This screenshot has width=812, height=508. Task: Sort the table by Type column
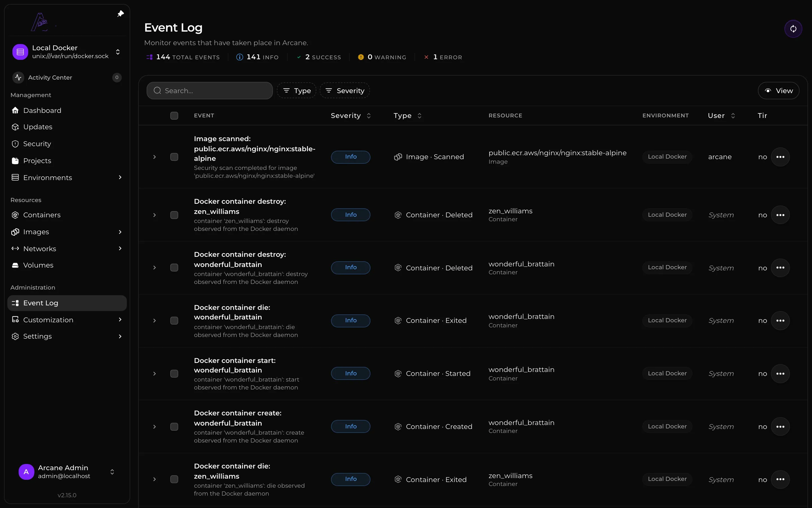[x=407, y=116]
